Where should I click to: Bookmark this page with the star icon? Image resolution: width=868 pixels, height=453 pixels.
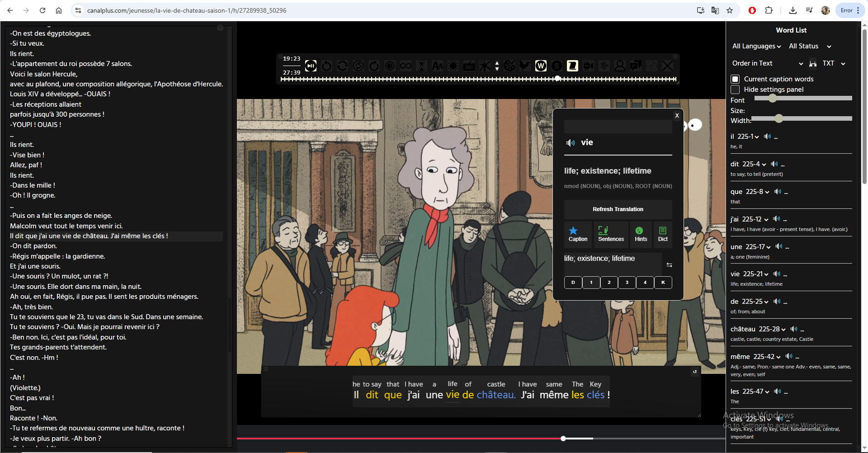pyautogui.click(x=730, y=10)
